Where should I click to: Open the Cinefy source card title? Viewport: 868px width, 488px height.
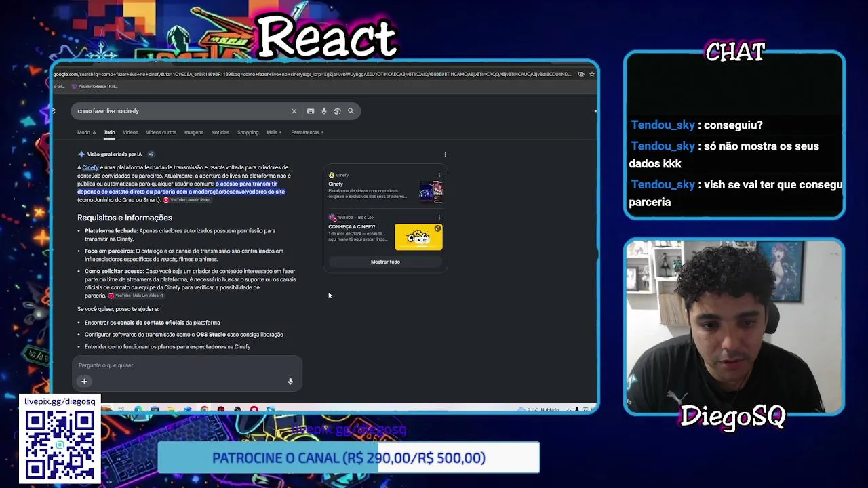(336, 184)
